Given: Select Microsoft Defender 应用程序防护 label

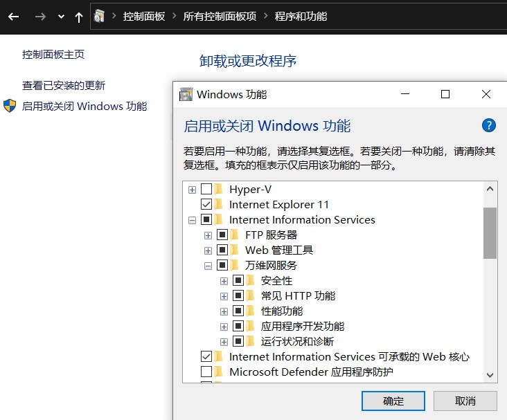Looking at the screenshot, I should 311,372.
